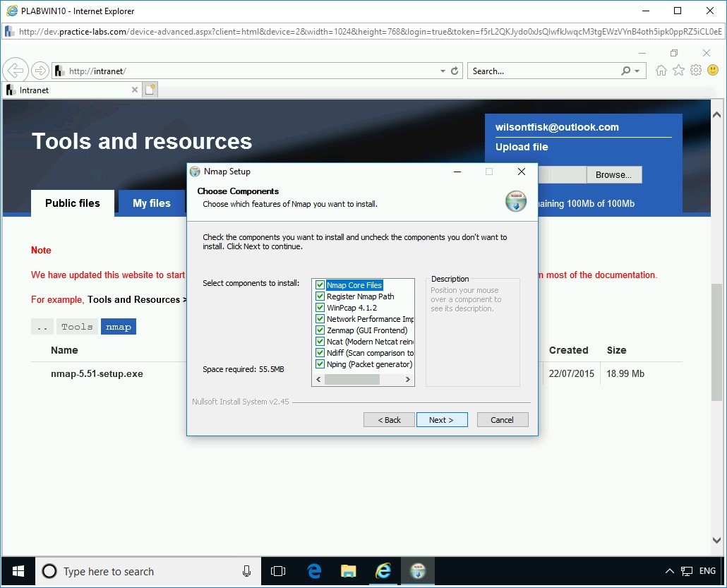Uncheck the Nping (Packet generator) component

coord(320,364)
